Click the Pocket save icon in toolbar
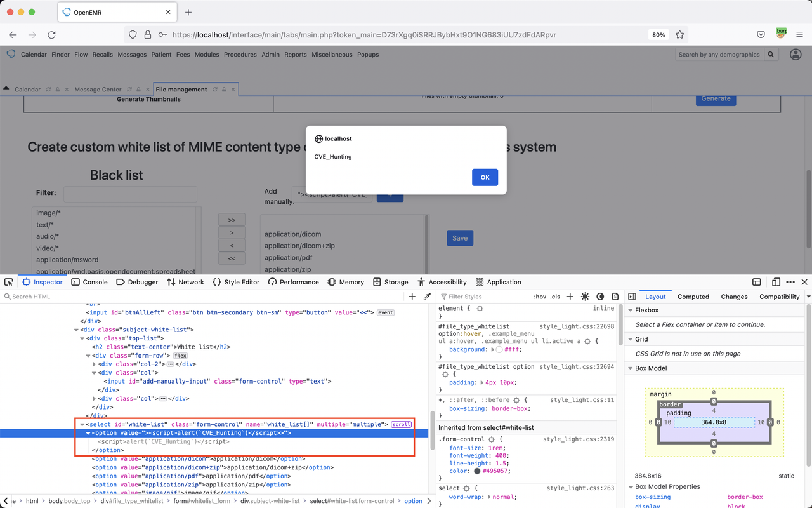Viewport: 812px width, 508px height. [761, 35]
